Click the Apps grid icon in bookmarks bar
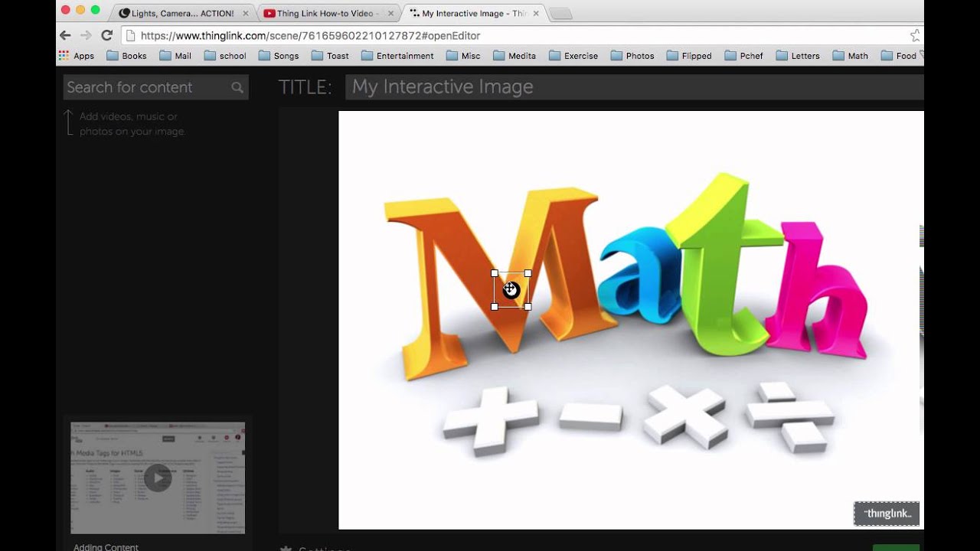The image size is (980, 551). (64, 56)
